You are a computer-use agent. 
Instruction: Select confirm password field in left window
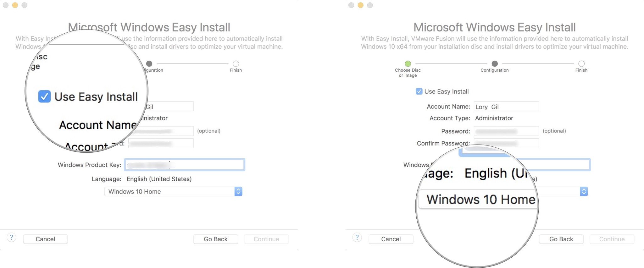coord(161,143)
